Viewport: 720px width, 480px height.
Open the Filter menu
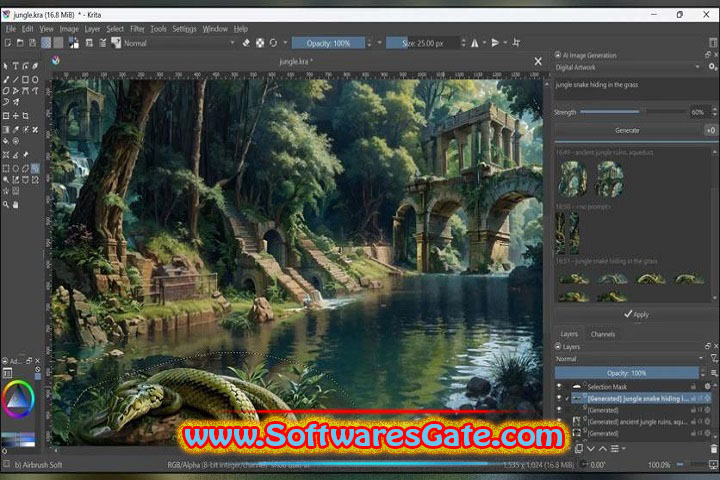point(137,29)
